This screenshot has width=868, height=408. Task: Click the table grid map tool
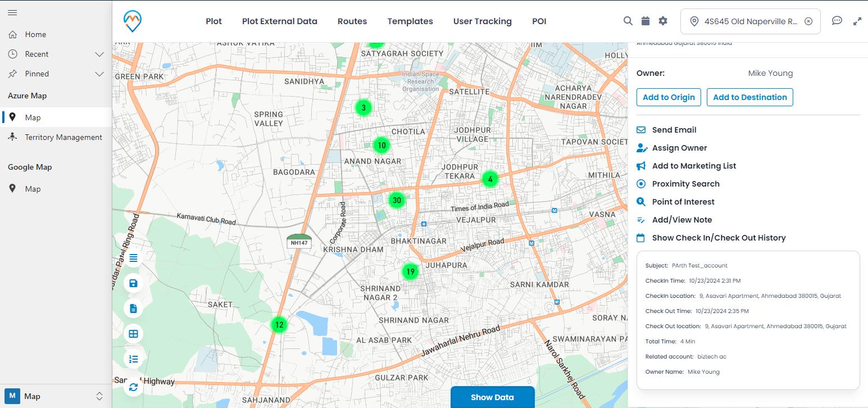coord(133,334)
